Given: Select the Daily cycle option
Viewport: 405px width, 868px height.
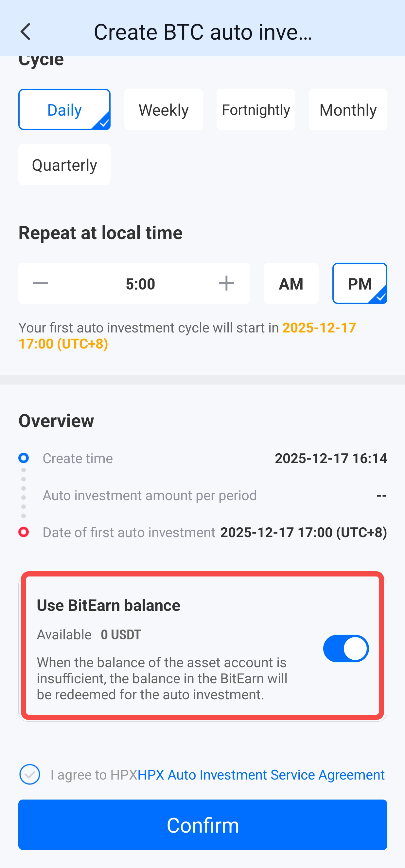Looking at the screenshot, I should [x=64, y=110].
